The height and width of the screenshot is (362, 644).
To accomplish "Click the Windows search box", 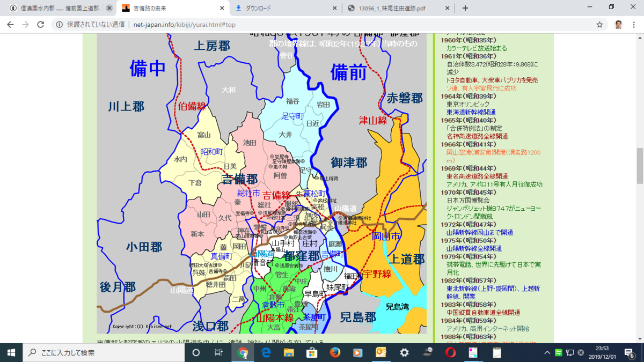I will point(103,352).
